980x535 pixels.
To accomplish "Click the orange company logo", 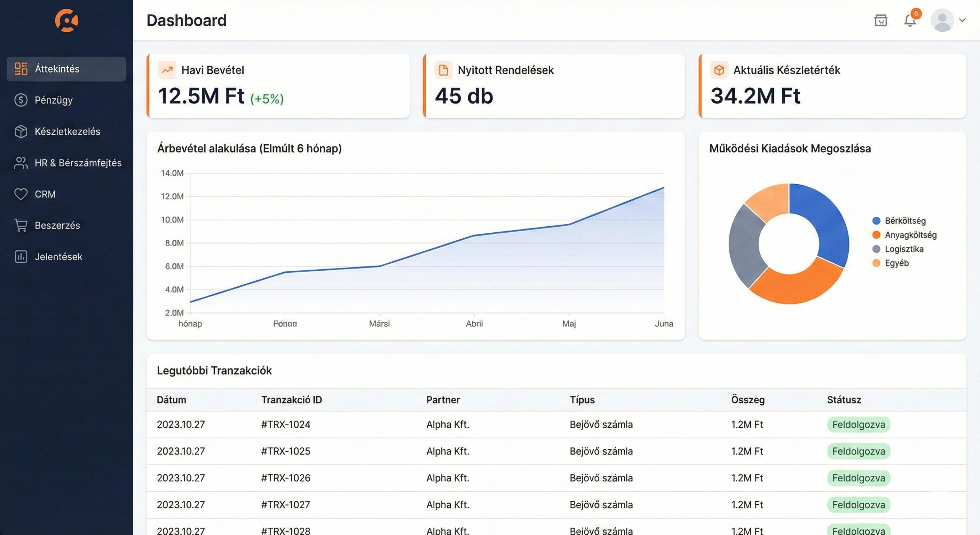I will coord(66,21).
